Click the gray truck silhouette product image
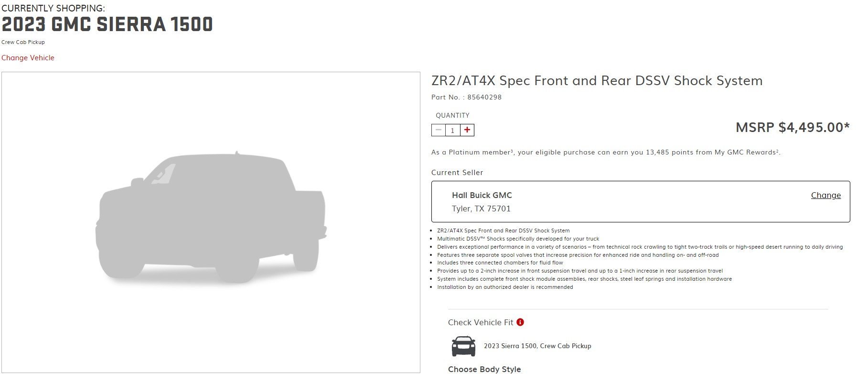The width and height of the screenshot is (868, 374). [211, 218]
